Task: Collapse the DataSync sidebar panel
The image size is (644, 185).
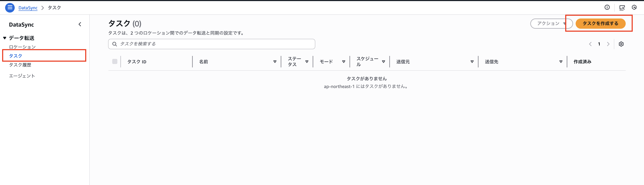Action: coord(80,24)
